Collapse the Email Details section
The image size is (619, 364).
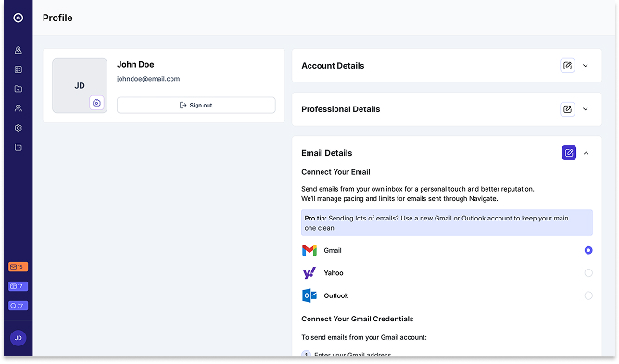point(587,153)
